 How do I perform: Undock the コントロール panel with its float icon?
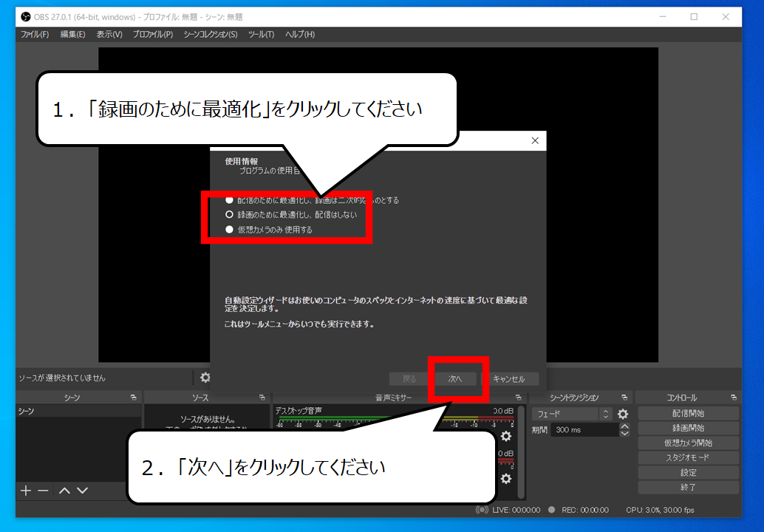coord(733,398)
